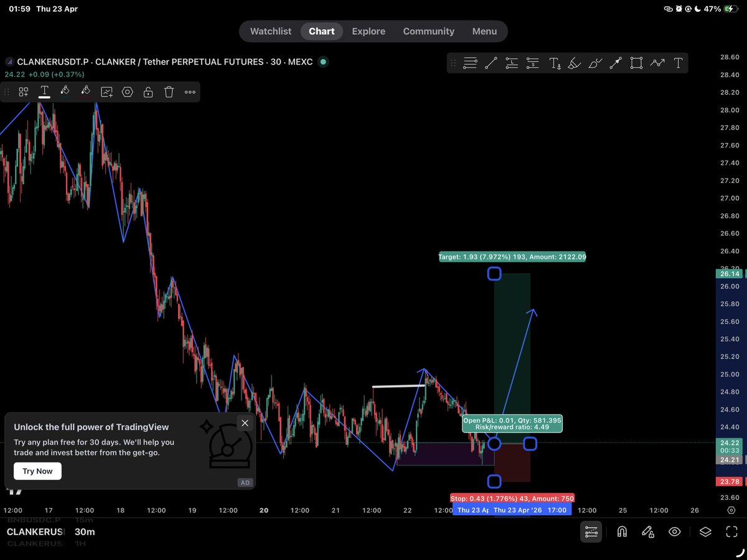This screenshot has width=747, height=560.
Task: Click the Stop 0.43 label
Action: (x=512, y=498)
